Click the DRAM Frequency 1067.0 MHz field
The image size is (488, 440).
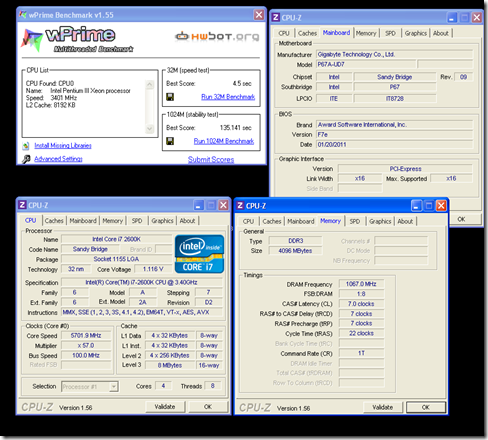click(361, 284)
